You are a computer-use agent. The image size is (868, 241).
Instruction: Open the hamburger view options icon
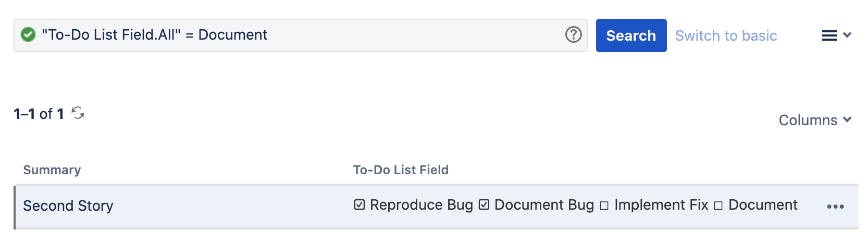tap(829, 35)
